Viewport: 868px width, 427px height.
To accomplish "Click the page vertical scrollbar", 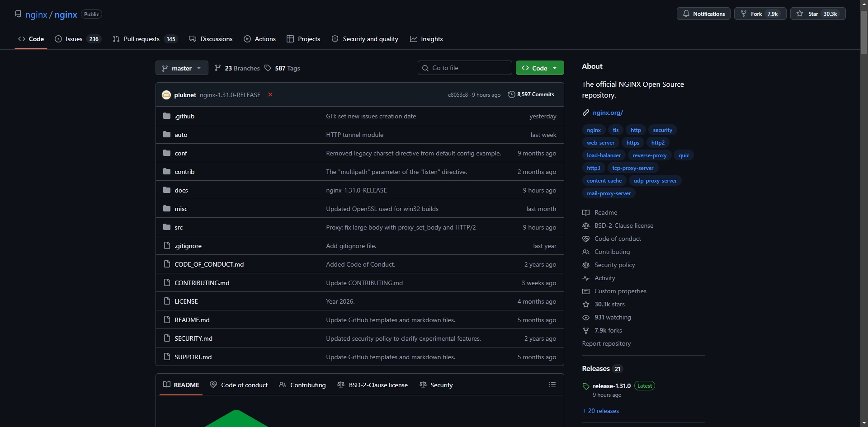I will click(864, 32).
